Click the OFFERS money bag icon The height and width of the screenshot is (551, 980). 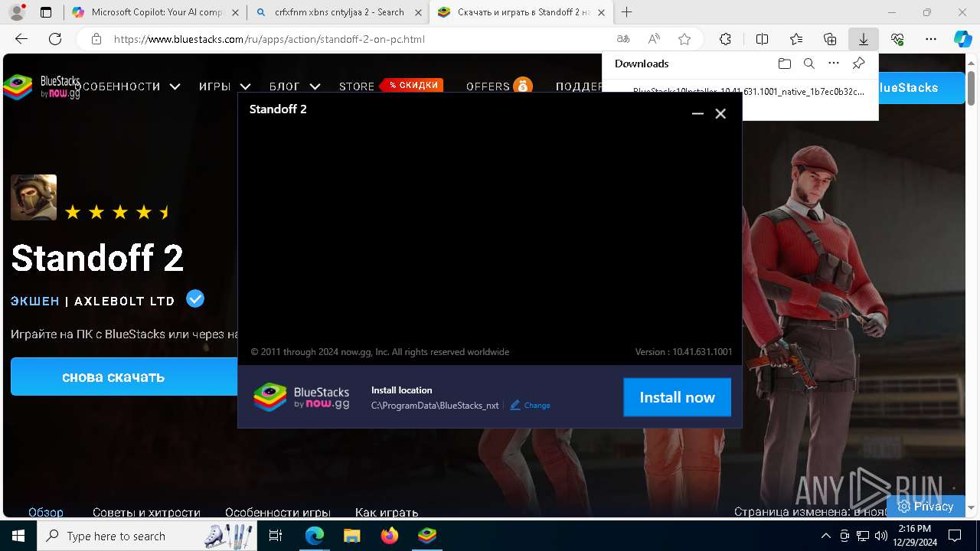pos(523,86)
